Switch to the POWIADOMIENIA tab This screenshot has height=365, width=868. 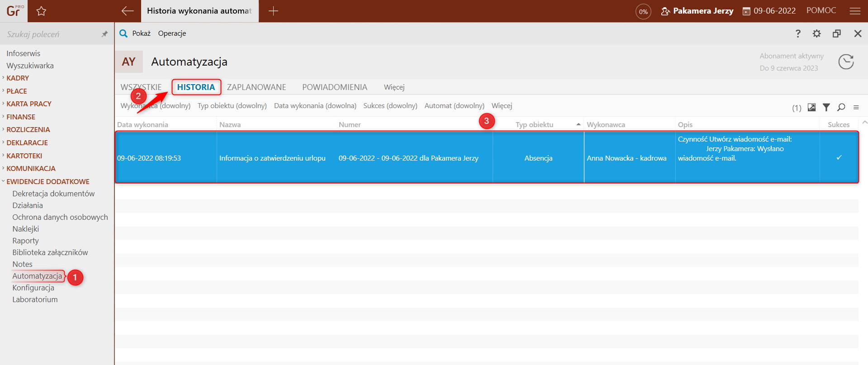[335, 87]
